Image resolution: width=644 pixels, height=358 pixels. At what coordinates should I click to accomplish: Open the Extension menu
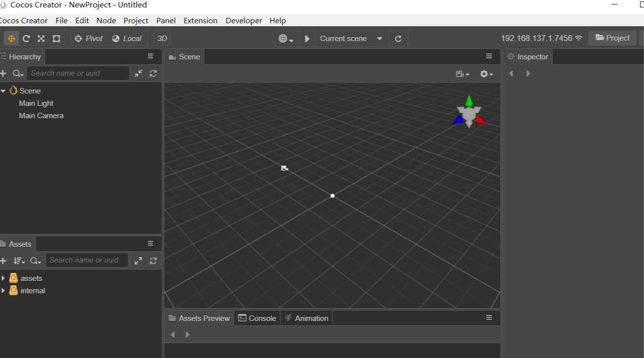coord(200,20)
